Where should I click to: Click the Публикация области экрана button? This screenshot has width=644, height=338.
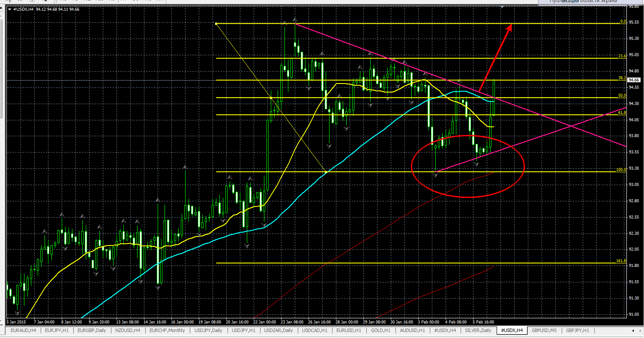tap(584, 2)
